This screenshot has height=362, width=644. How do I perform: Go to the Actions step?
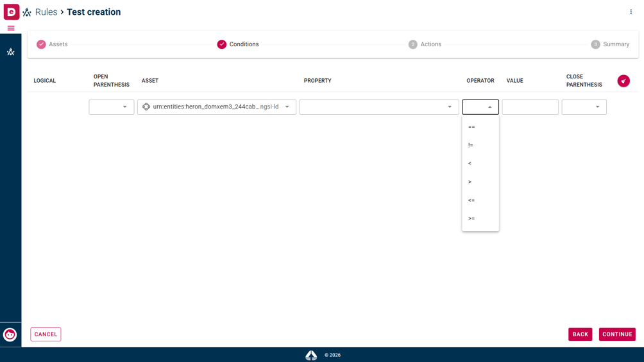pos(425,44)
